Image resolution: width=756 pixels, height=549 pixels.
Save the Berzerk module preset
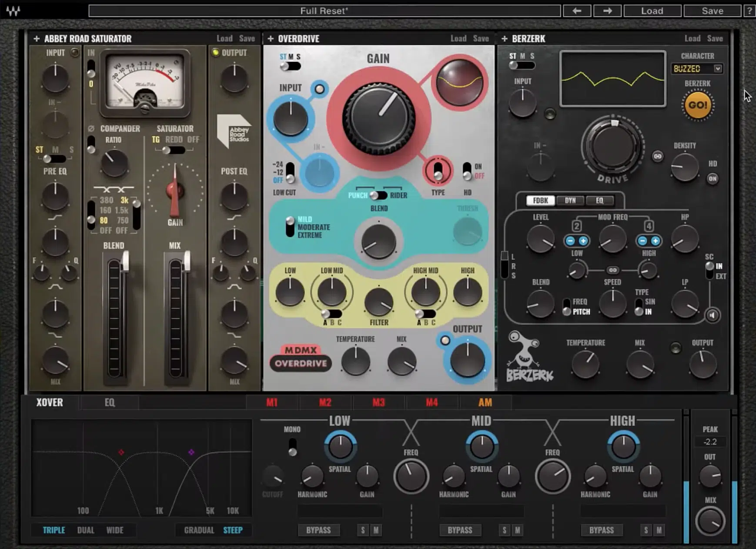pyautogui.click(x=715, y=38)
